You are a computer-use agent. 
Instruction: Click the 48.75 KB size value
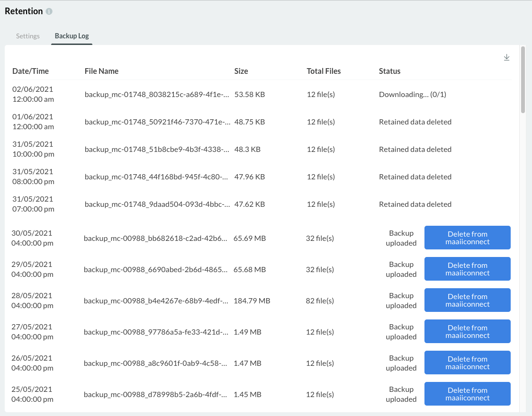coord(250,122)
